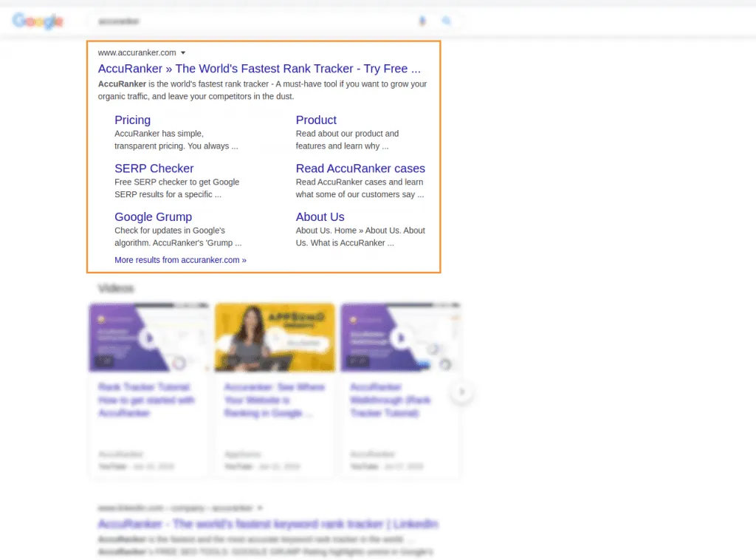Expand the LinkedIn result URL dropdown arrow
The width and height of the screenshot is (756, 560).
point(260,508)
